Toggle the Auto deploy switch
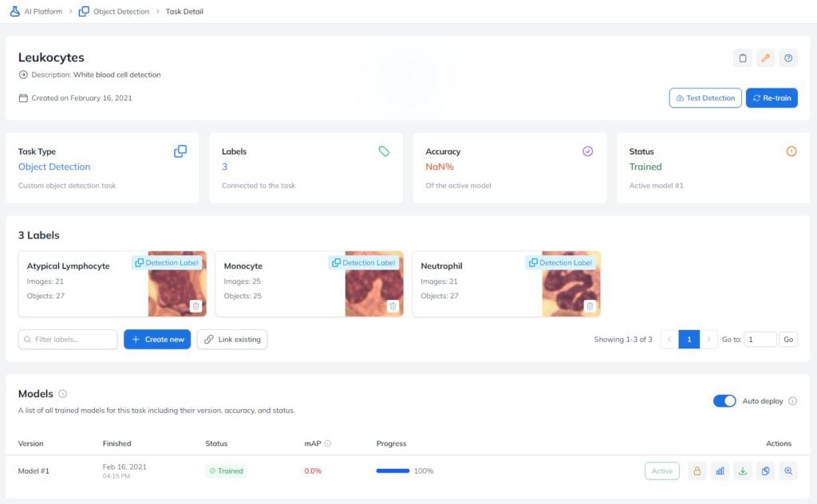The width and height of the screenshot is (817, 504). 724,401
